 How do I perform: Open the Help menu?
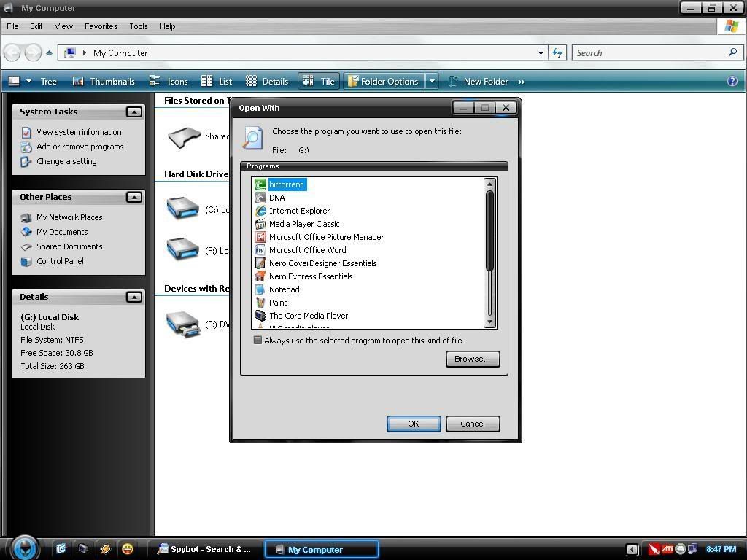point(167,26)
